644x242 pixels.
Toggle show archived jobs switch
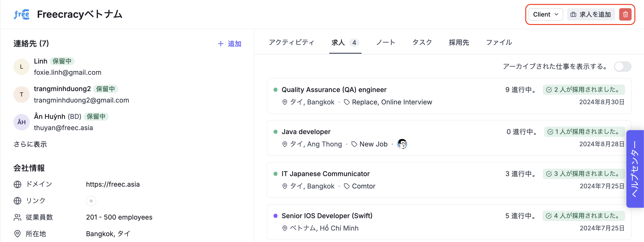[622, 67]
